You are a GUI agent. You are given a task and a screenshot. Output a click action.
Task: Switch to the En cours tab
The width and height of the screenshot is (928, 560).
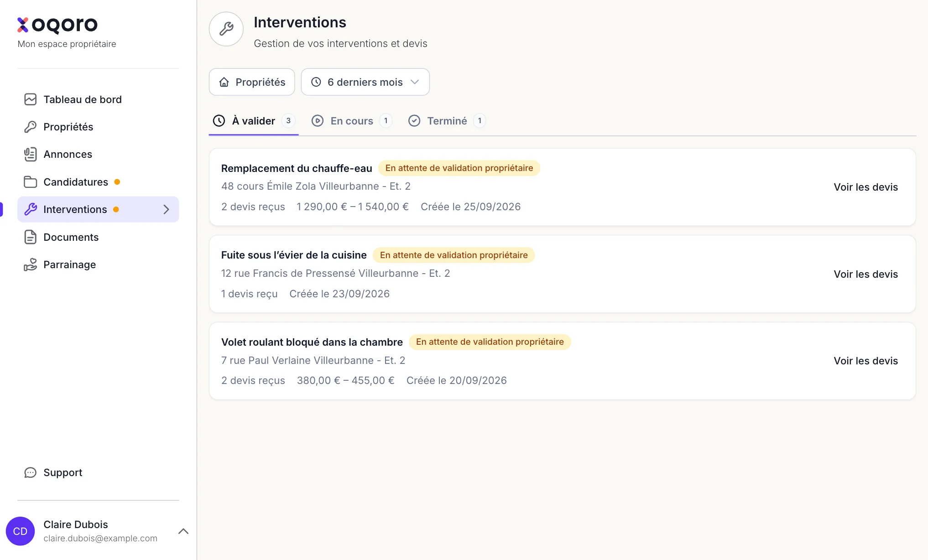coord(352,121)
